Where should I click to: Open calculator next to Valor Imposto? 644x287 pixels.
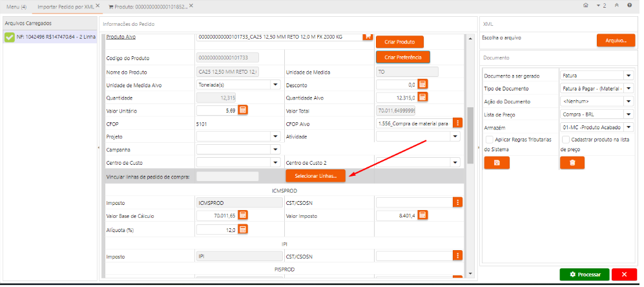(422, 215)
